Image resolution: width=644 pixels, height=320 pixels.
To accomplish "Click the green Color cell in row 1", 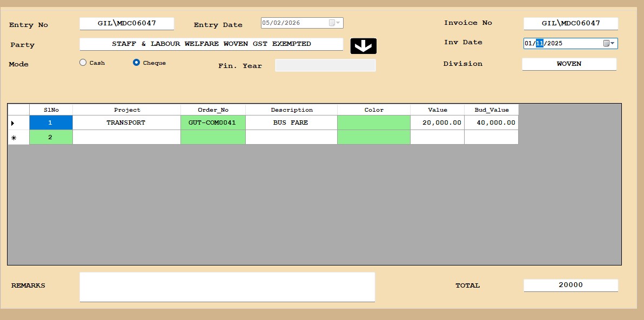I will coord(373,123).
